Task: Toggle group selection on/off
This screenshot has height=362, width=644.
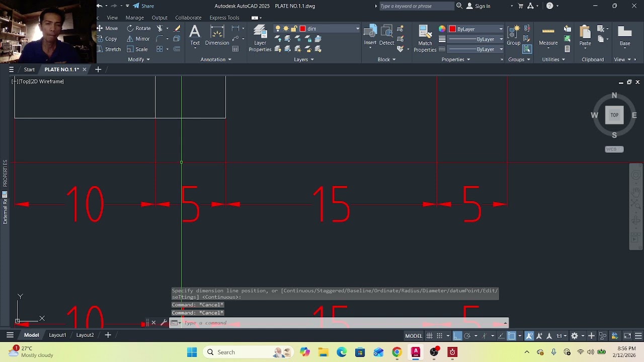Action: click(x=527, y=49)
